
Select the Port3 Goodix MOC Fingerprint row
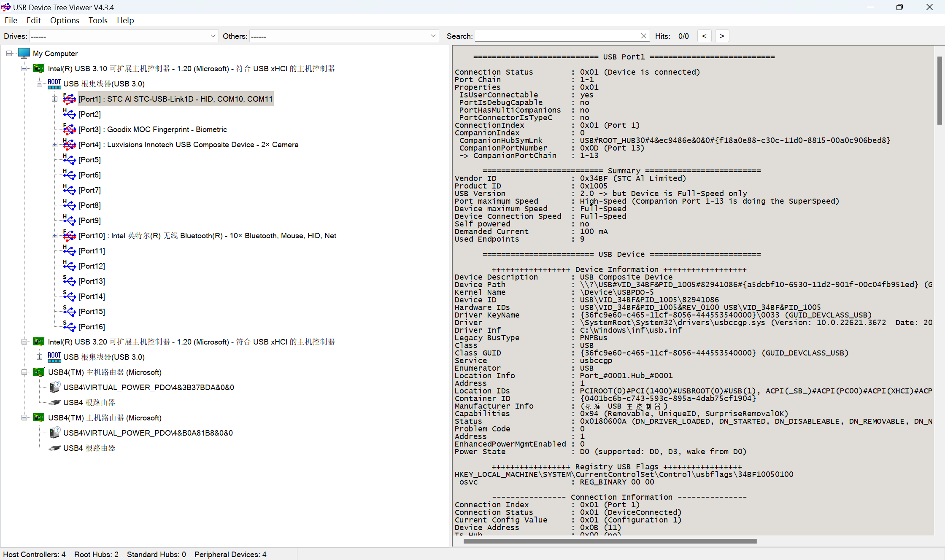coord(152,129)
